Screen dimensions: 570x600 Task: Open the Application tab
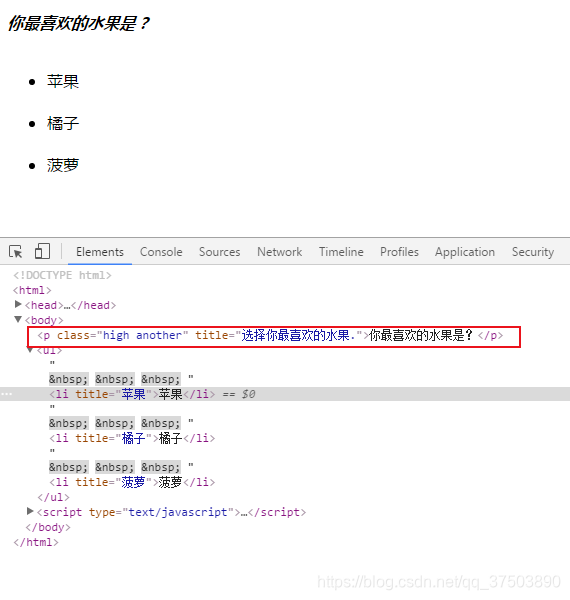point(465,252)
